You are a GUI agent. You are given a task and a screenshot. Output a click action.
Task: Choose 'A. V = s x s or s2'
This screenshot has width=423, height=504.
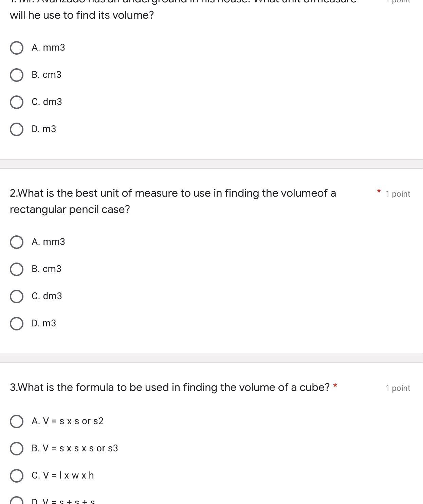(x=17, y=421)
